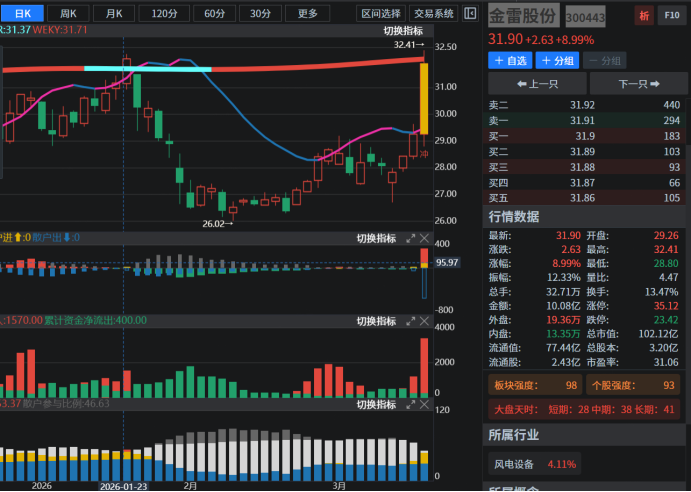The height and width of the screenshot is (492, 691).
Task: Click the 交易系统 button
Action: click(x=434, y=14)
